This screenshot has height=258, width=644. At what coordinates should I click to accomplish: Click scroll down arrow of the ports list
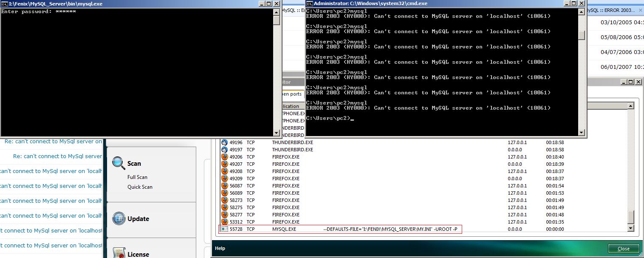[630, 228]
